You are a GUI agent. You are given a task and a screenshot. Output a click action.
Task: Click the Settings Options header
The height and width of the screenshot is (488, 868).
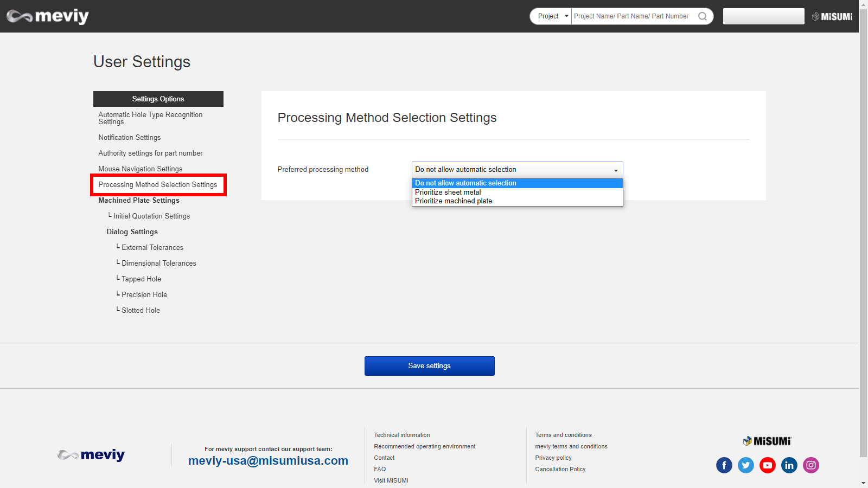tap(158, 99)
